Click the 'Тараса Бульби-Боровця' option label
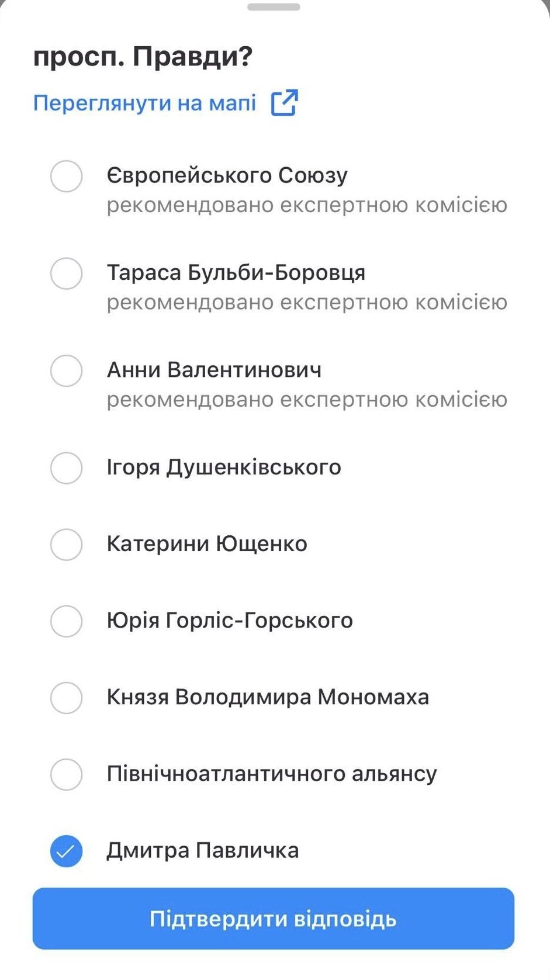Viewport: 550px width, 980px height. (236, 273)
